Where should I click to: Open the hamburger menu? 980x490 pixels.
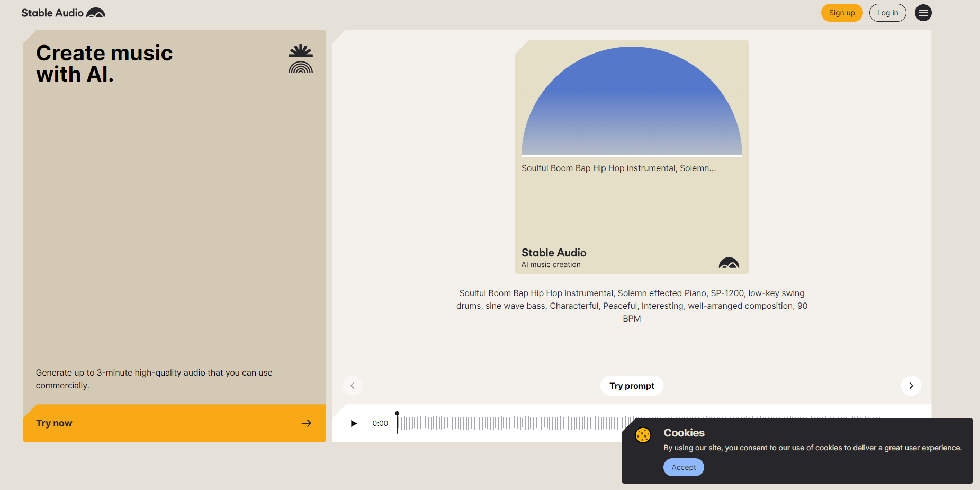pyautogui.click(x=923, y=13)
